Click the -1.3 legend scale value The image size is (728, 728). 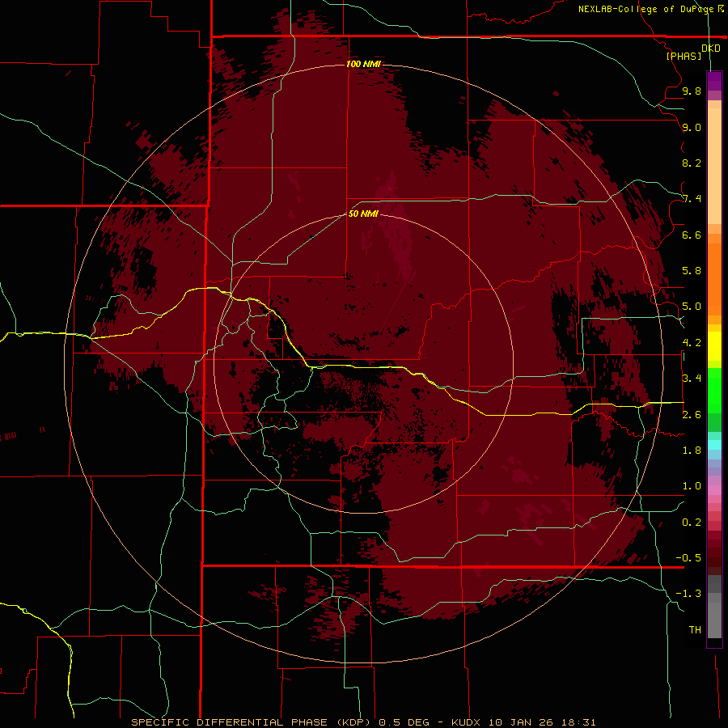(x=688, y=594)
